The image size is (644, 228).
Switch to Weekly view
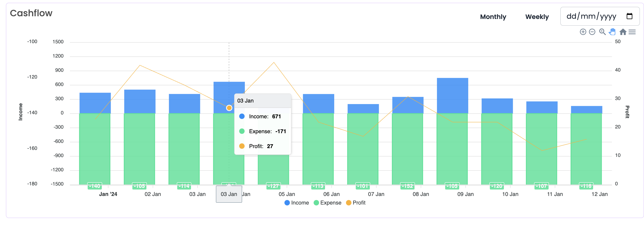[537, 17]
